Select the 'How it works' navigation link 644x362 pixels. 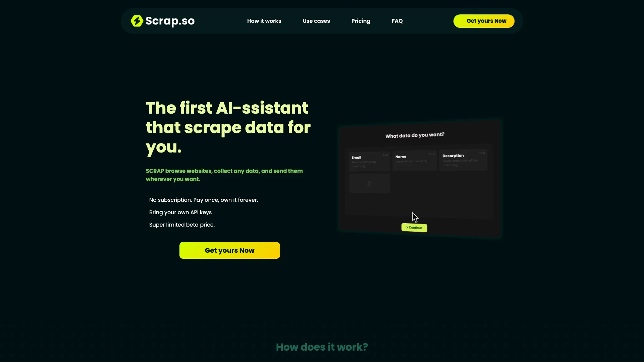click(x=264, y=21)
